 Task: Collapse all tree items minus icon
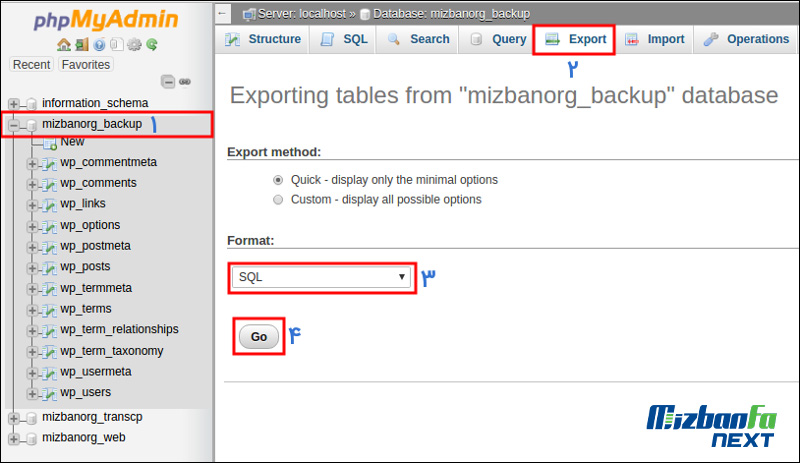coord(168,82)
